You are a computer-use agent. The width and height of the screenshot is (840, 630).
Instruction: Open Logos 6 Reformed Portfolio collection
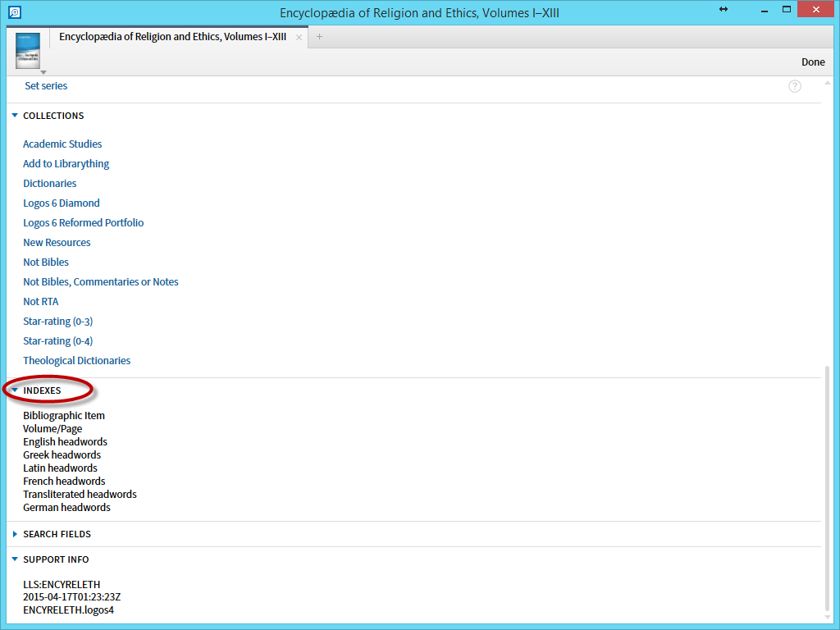(x=83, y=223)
